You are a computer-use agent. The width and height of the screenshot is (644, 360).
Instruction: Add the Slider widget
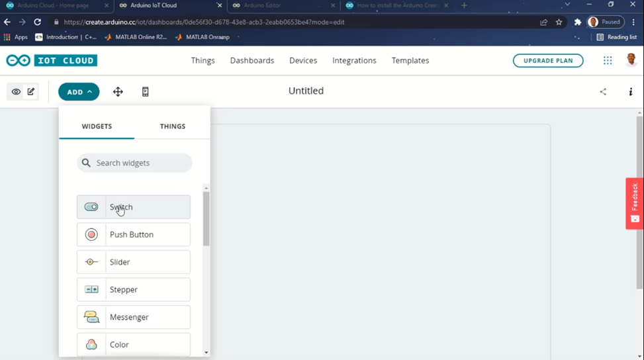[x=134, y=262]
